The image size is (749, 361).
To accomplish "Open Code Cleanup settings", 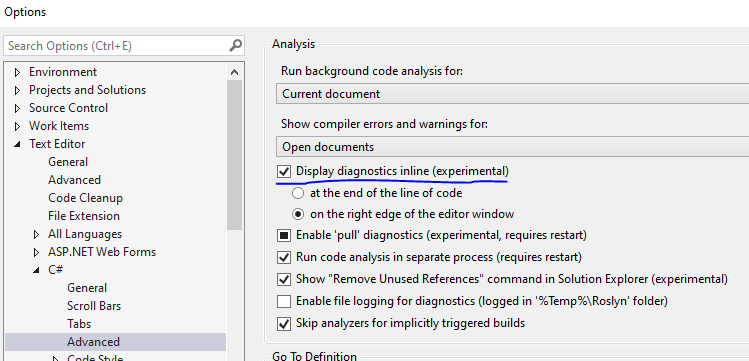I will point(85,198).
